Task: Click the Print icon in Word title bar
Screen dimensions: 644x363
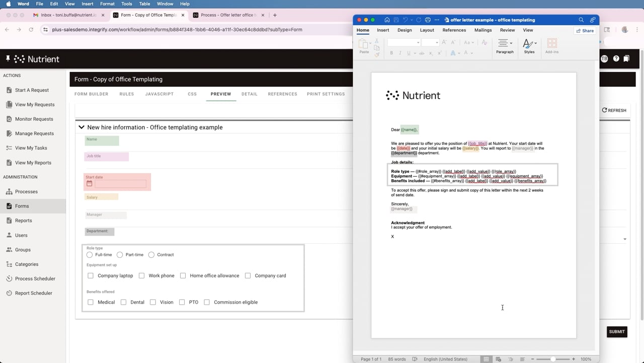Action: pyautogui.click(x=428, y=20)
